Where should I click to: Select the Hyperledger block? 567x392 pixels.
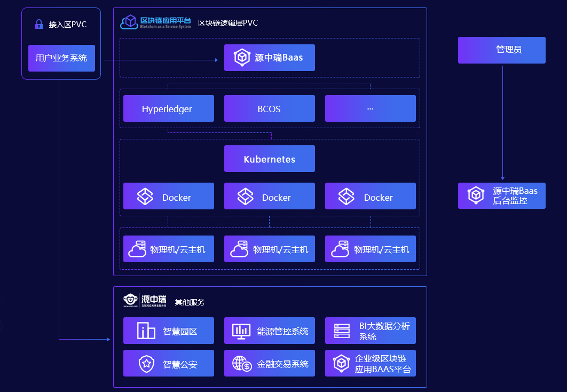[x=168, y=108]
